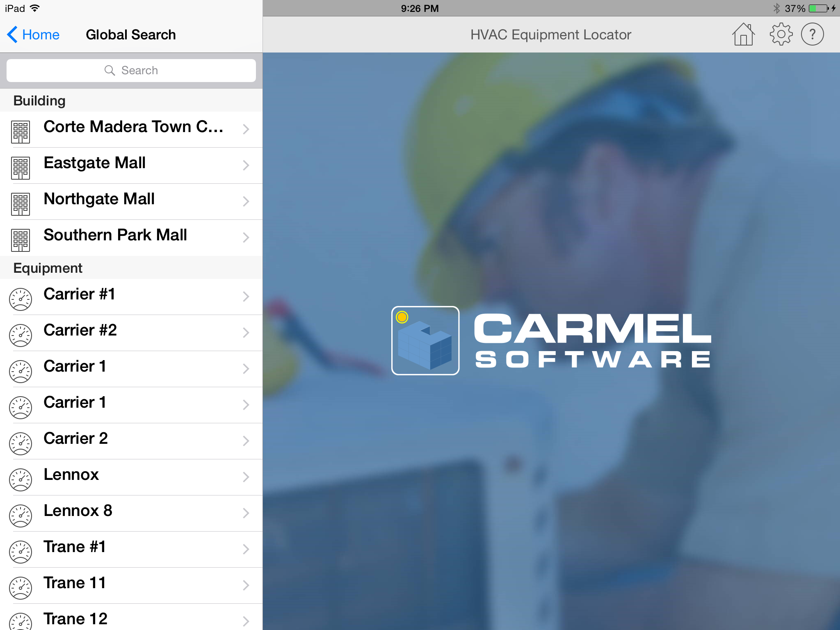The image size is (840, 630).
Task: Click gauge icon beside Trane 12
Action: [x=21, y=621]
